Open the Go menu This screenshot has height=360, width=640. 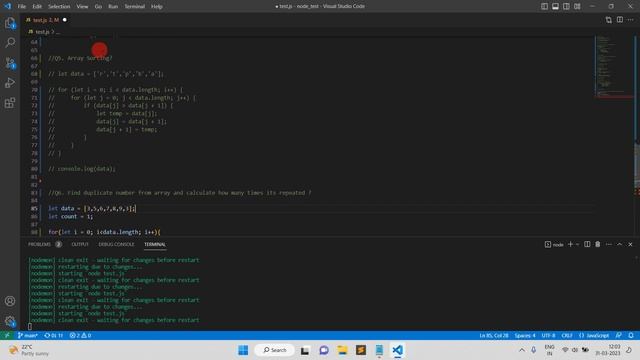(98, 7)
